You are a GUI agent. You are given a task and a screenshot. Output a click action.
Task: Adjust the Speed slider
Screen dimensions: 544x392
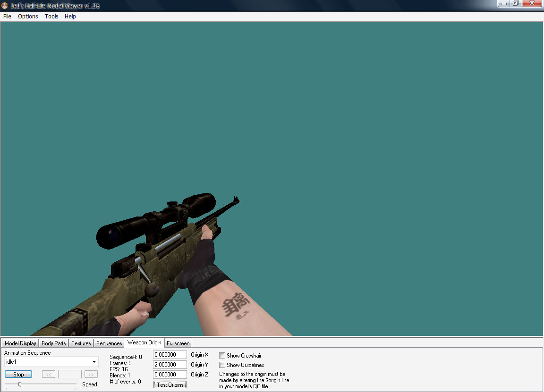tap(20, 384)
